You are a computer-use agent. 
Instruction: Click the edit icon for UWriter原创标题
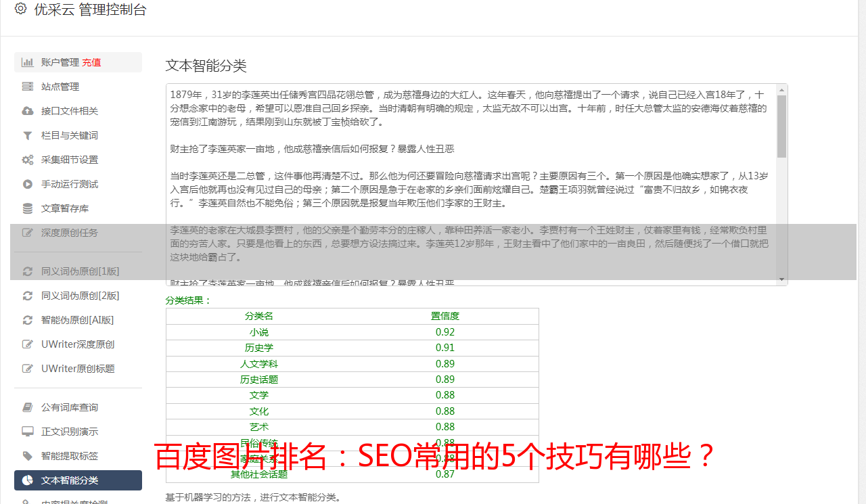click(x=28, y=369)
